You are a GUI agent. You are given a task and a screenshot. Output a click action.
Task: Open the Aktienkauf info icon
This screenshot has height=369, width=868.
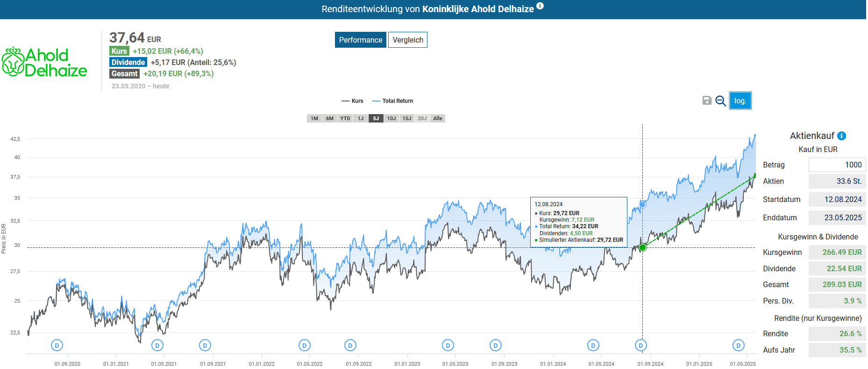tap(842, 136)
